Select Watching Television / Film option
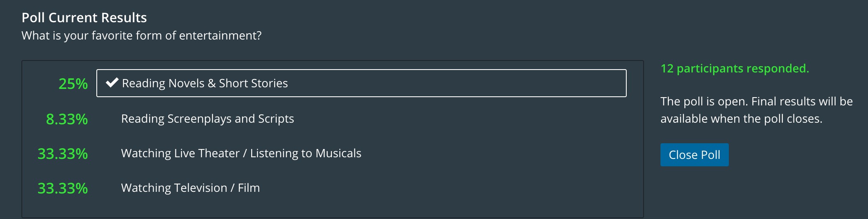 (x=190, y=188)
